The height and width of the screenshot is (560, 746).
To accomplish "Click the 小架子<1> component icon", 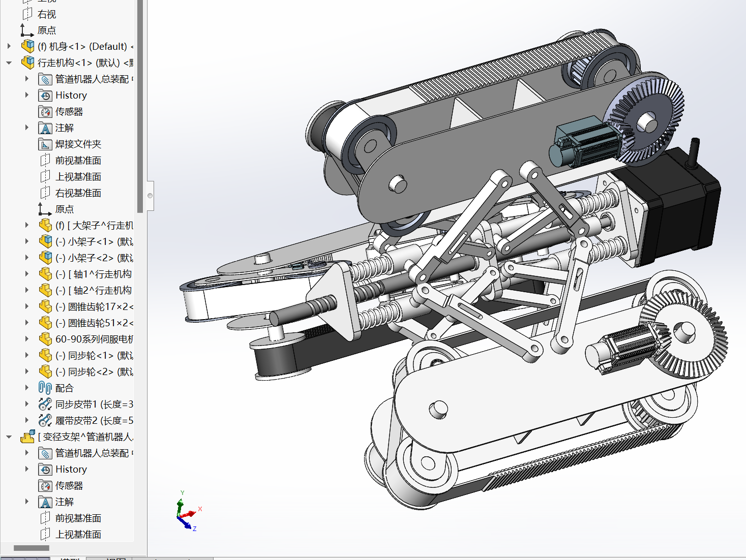I will point(45,242).
